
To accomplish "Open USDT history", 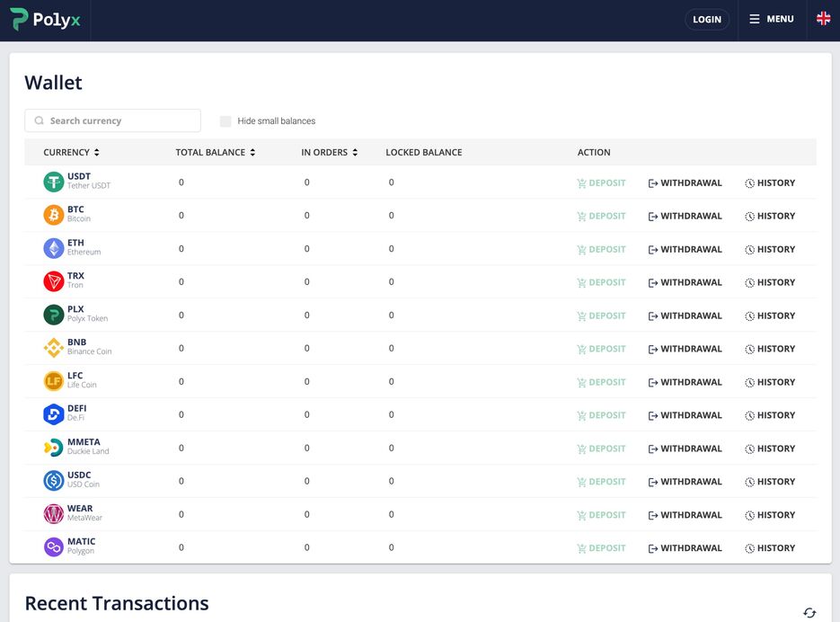I will pyautogui.click(x=770, y=182).
